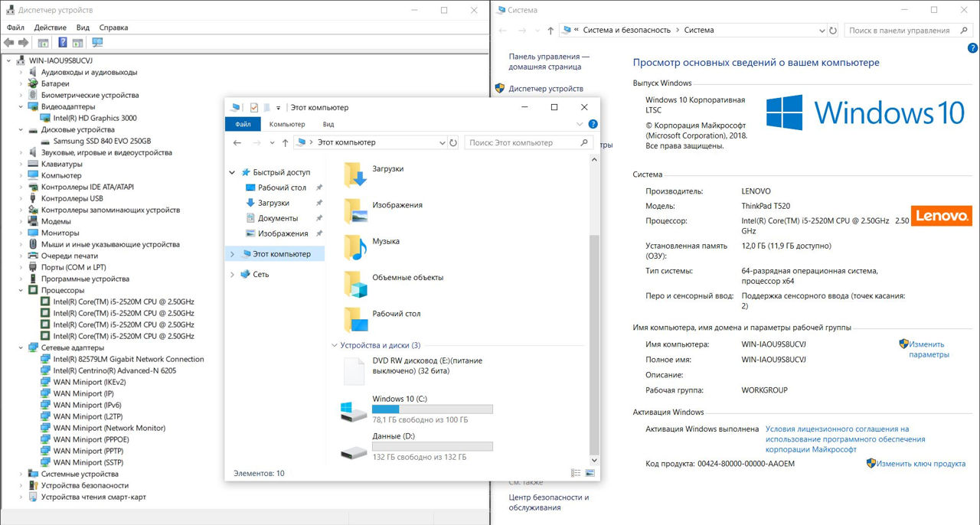The image size is (980, 525).
Task: Collapse the Устройства и диски group
Action: (335, 345)
